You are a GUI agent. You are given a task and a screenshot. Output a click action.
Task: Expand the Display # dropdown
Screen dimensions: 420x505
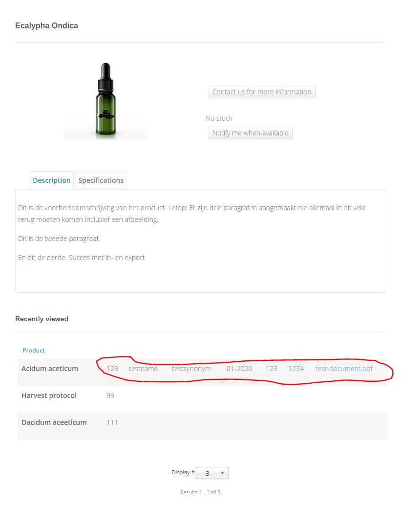click(x=212, y=473)
